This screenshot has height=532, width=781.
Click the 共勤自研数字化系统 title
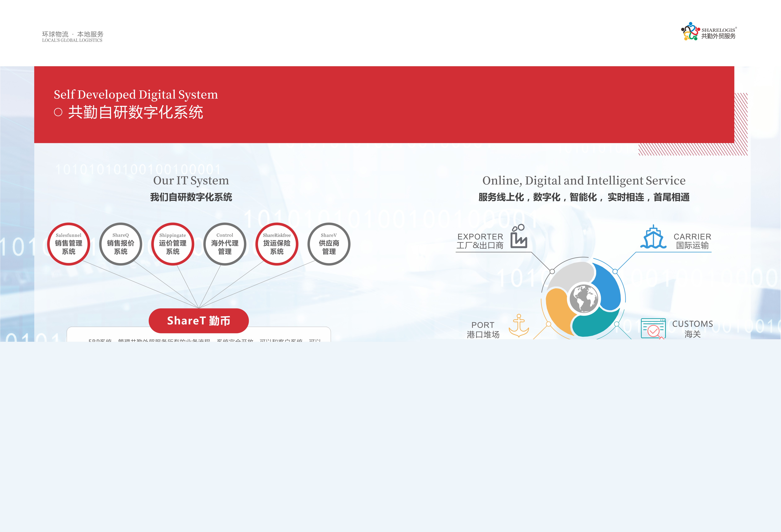pos(135,112)
